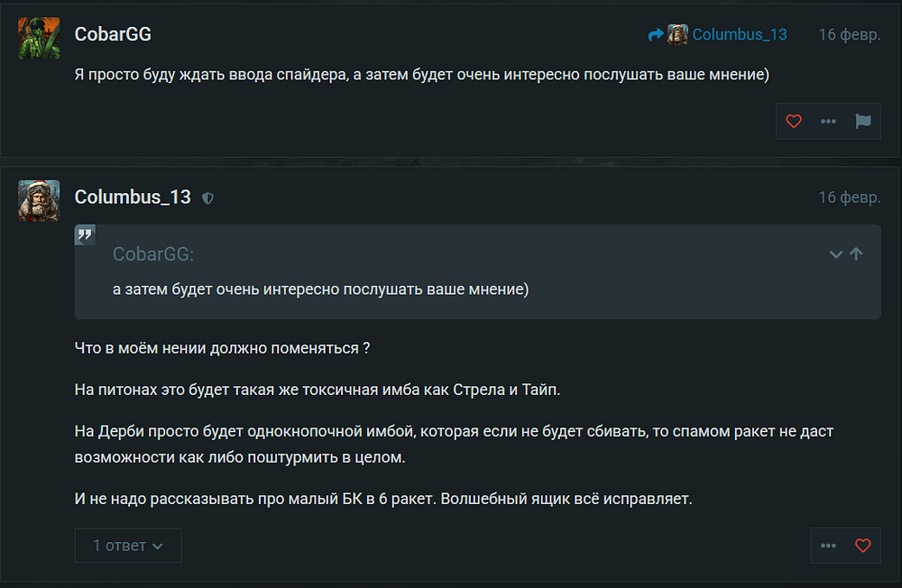Open Columbus_13 reply-to link in CobarGG's post

[x=740, y=35]
